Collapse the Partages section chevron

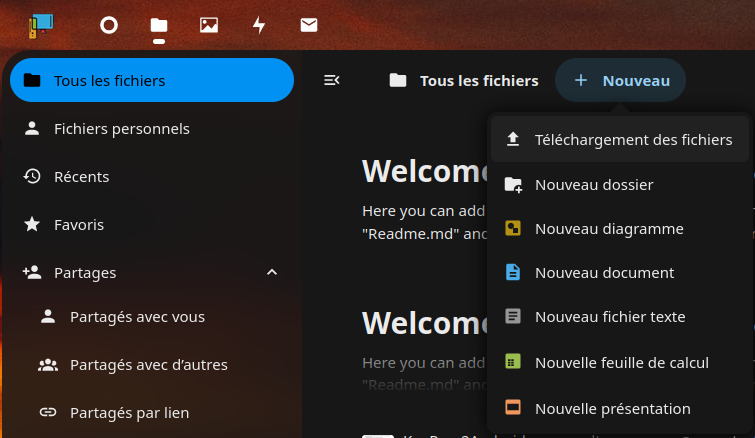click(272, 272)
